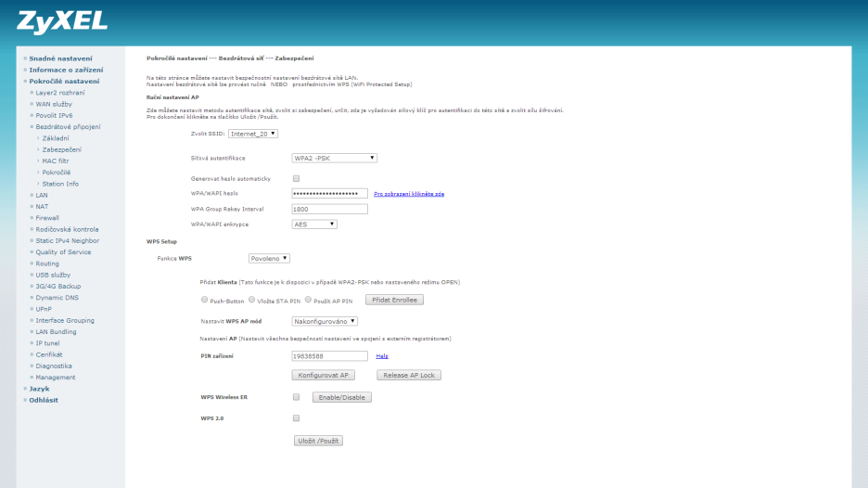Viewport: 868px width, 488px height.
Task: Collapse Pokročilé nastavení menu
Action: pyautogui.click(x=64, y=81)
